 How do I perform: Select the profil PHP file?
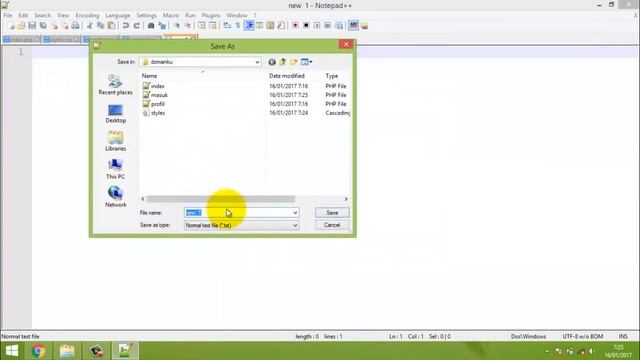tap(153, 104)
